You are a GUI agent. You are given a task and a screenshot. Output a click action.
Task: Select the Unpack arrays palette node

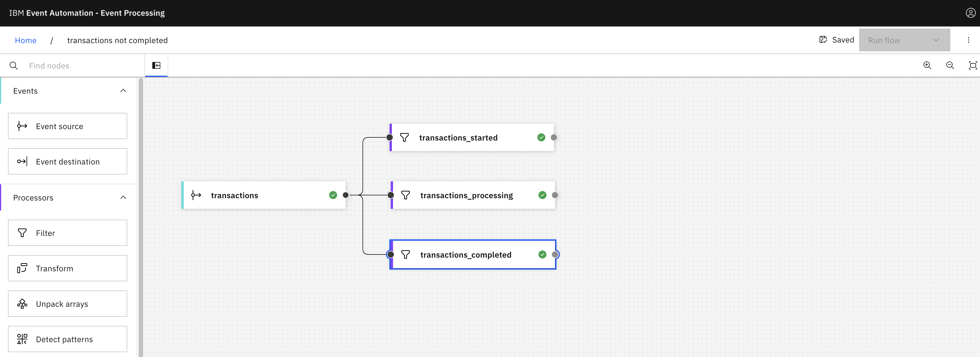tap(68, 304)
